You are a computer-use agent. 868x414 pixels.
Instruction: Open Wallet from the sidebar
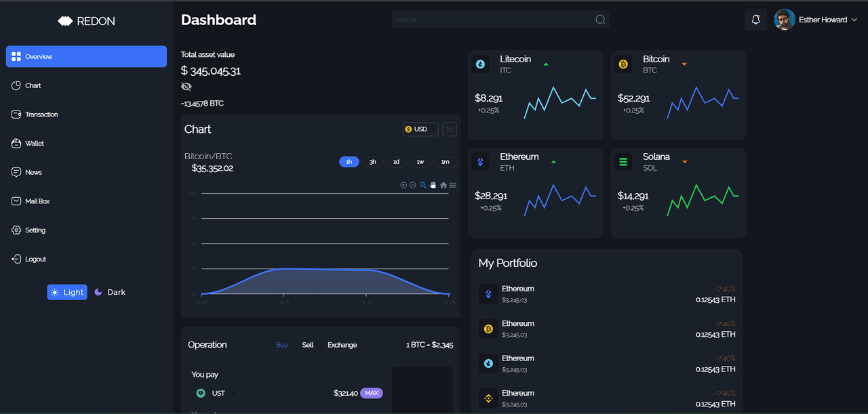pyautogui.click(x=35, y=144)
